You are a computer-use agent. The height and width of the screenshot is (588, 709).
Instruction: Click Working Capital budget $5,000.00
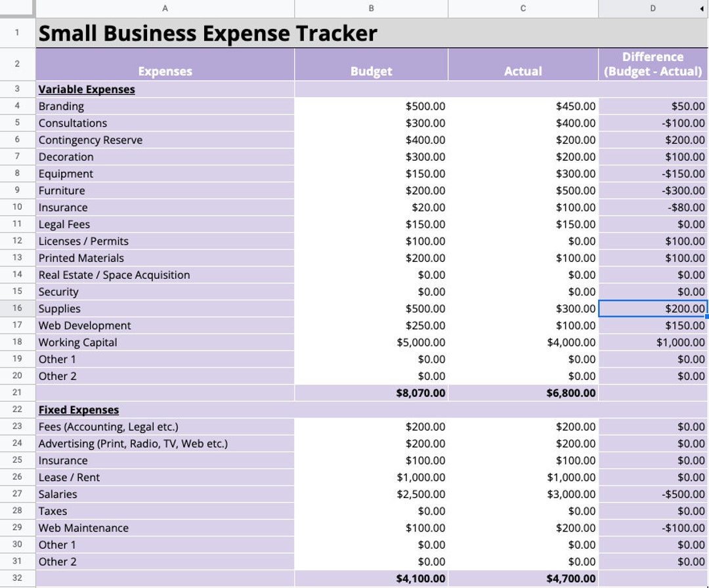(x=371, y=343)
